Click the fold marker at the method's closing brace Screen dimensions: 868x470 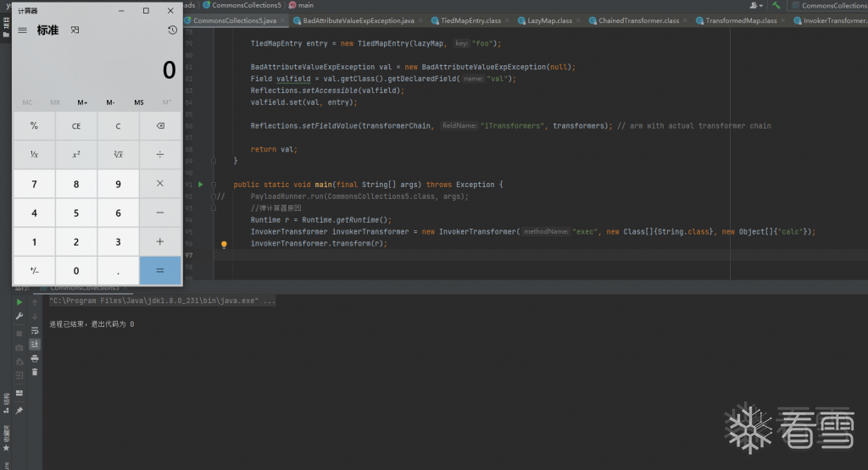(x=214, y=161)
